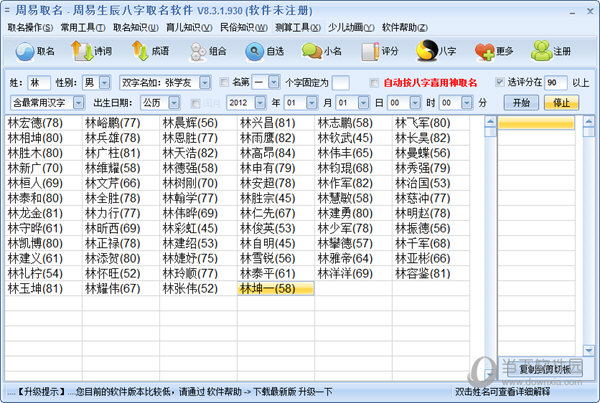The image size is (600, 403).
Task: Check the 名第 fixed character checkbox
Action: pyautogui.click(x=225, y=82)
